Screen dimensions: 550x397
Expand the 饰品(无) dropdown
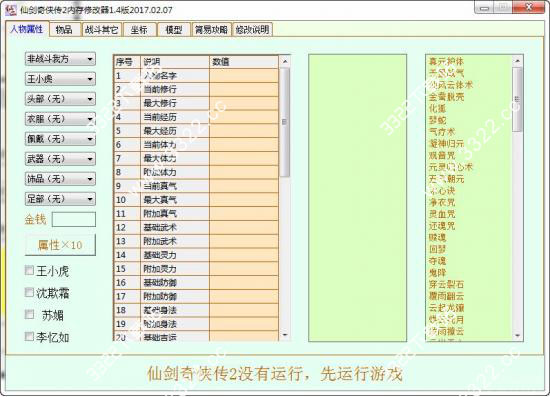tap(60, 179)
